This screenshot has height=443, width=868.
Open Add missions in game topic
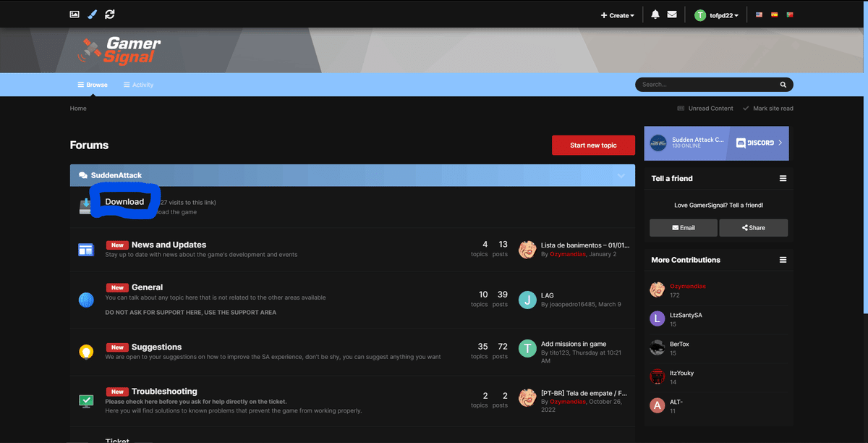[574, 344]
